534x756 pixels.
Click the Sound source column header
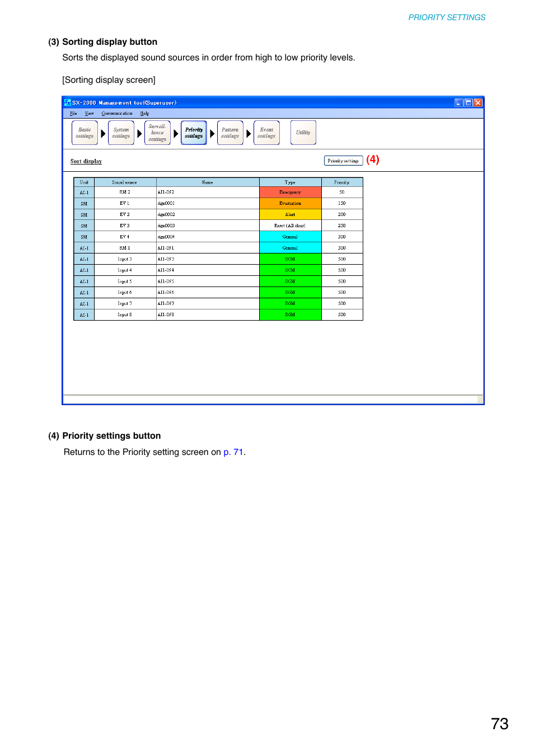click(x=125, y=182)
